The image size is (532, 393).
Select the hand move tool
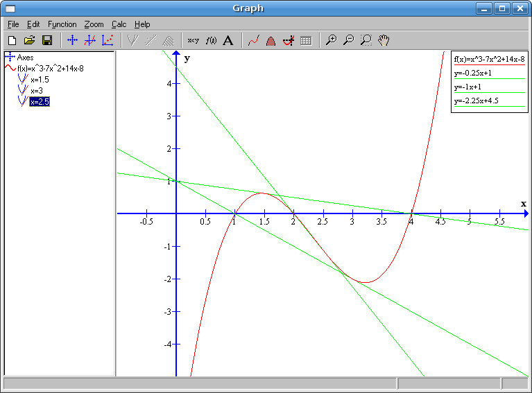point(384,41)
